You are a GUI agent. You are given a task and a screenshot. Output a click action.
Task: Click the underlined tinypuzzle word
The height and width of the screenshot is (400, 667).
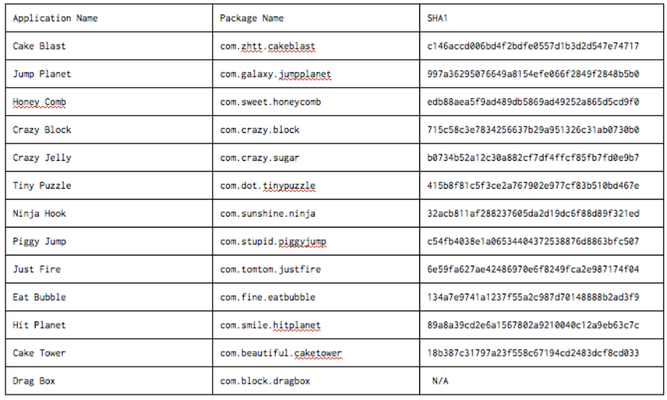pyautogui.click(x=289, y=186)
